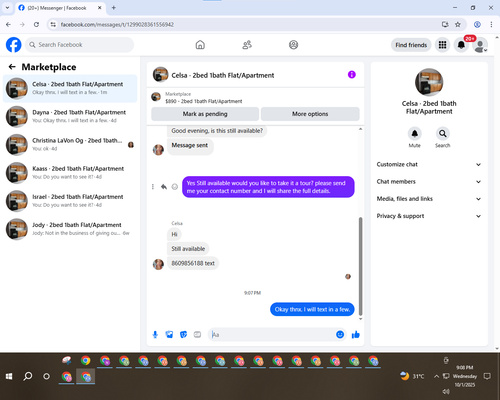Select the Messenger | Facebook tab
Image resolution: width=500 pixels, height=400 pixels.
(x=60, y=8)
